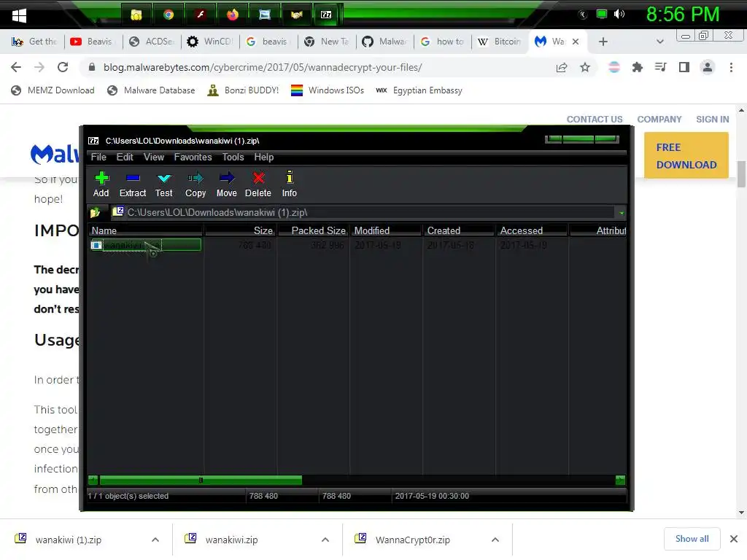Click the Info toolbar button
This screenshot has height=560, width=747.
[x=289, y=184]
